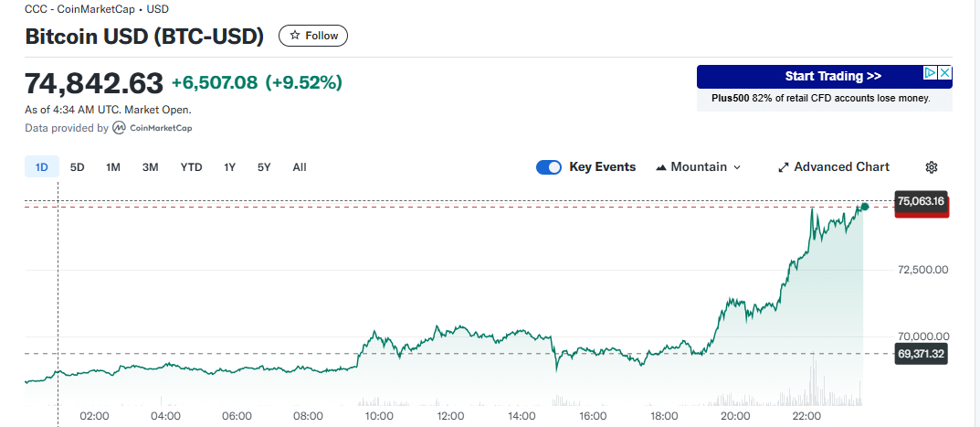Click the AdChoices triangle icon
980x427 pixels.
click(932, 72)
